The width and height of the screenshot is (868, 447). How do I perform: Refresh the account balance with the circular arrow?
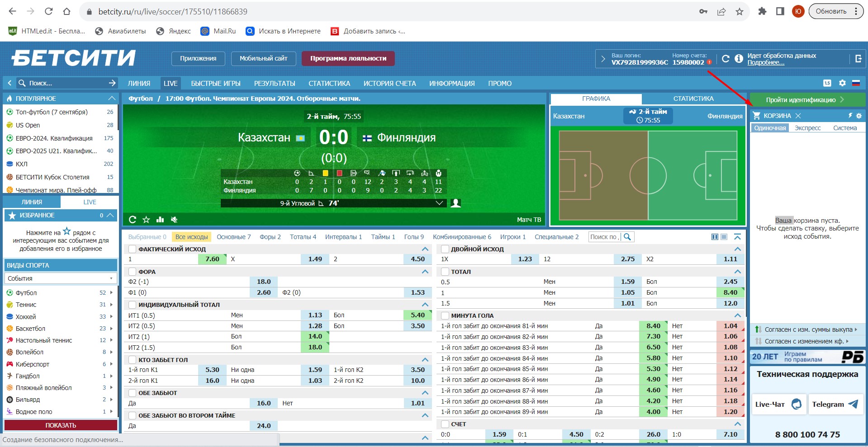[726, 59]
